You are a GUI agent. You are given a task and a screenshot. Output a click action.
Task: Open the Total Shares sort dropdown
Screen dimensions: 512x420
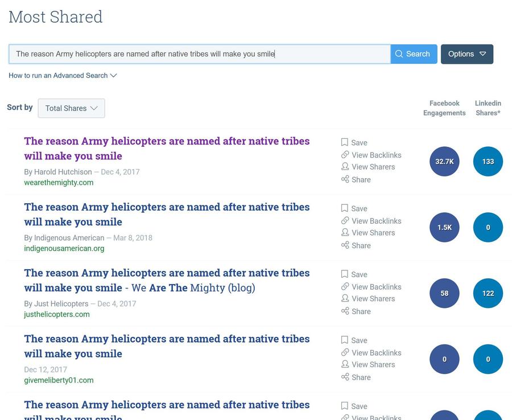[71, 108]
